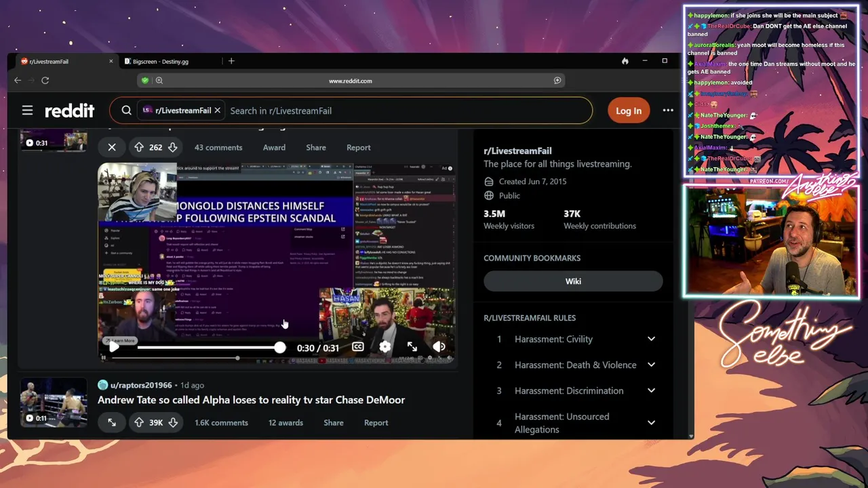Click Report on the Andrew Tate post

click(376, 422)
